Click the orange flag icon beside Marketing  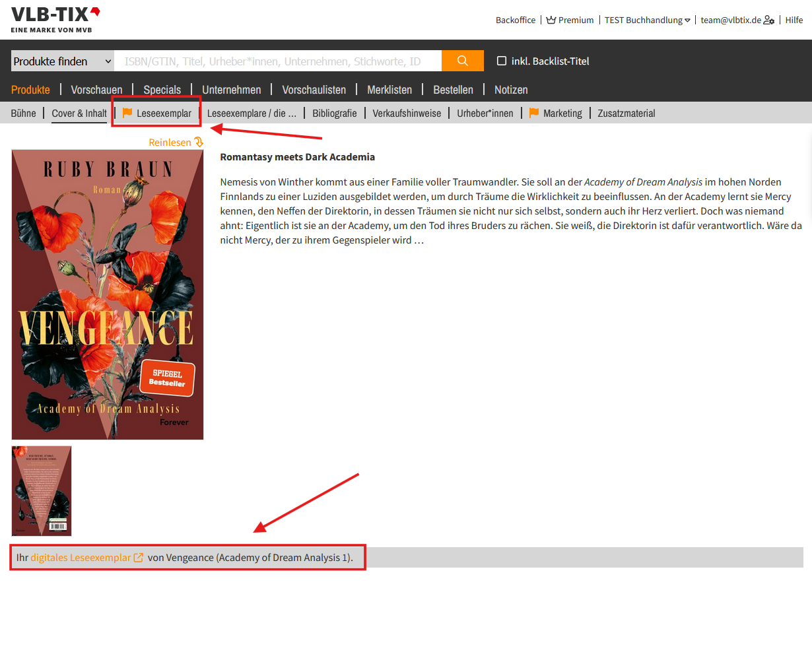534,113
